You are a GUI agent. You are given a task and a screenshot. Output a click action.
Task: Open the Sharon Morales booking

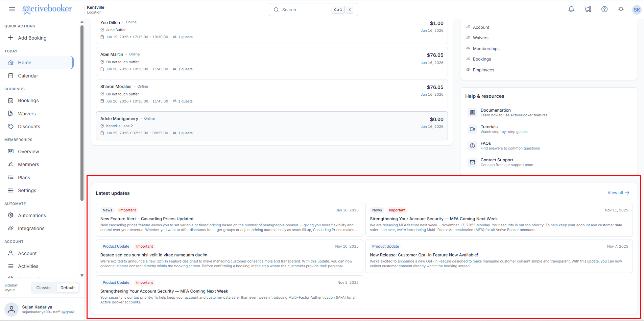coord(272,94)
